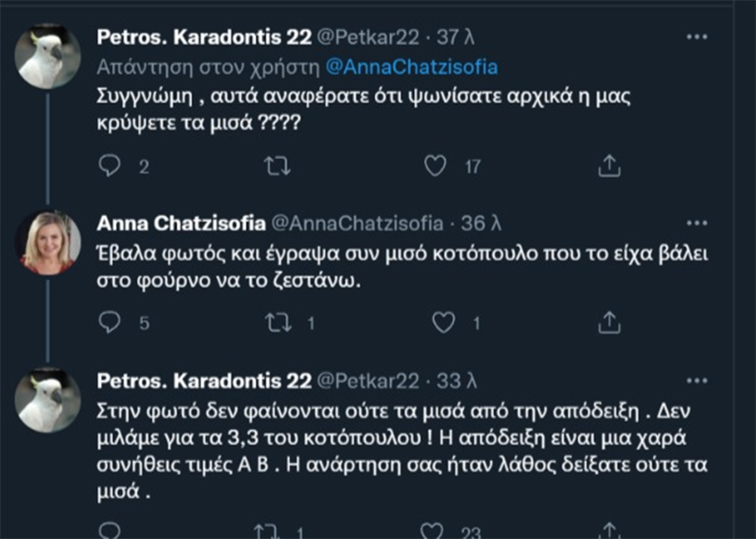Reply to Petros's first tweet
The height and width of the screenshot is (539, 756).
tap(109, 165)
